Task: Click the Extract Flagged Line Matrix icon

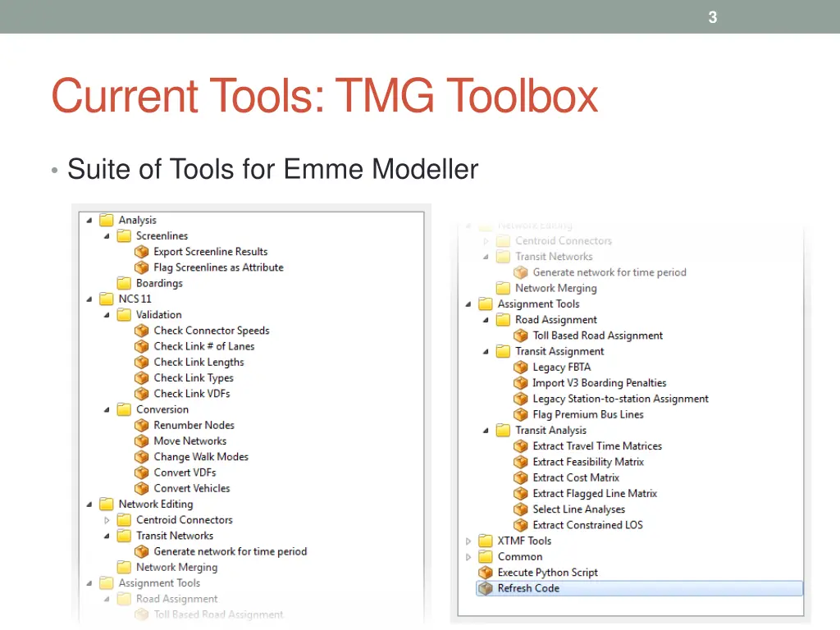Action: pyautogui.click(x=520, y=493)
